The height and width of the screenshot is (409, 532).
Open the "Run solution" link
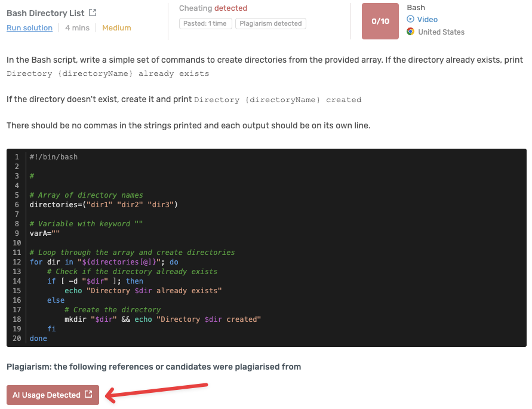click(x=29, y=27)
